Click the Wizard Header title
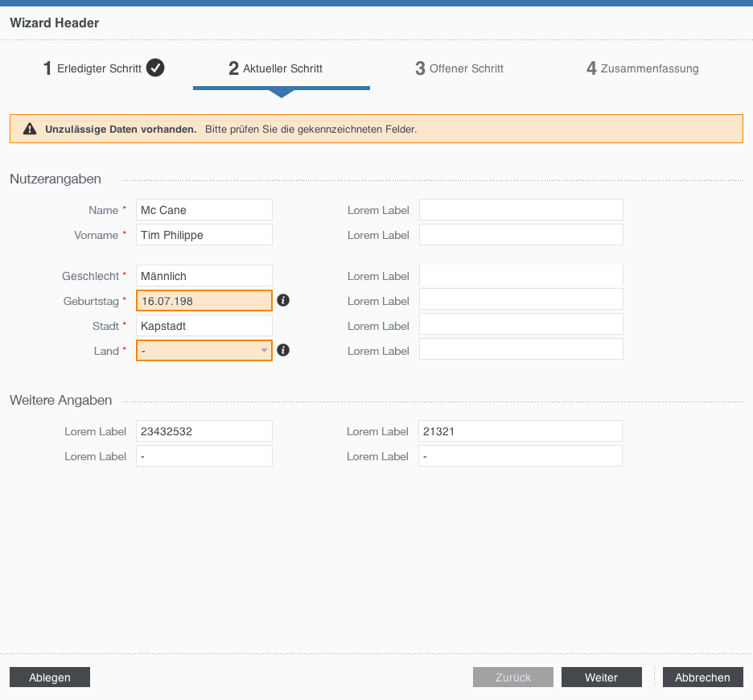Screen dimensions: 753x700 pyautogui.click(x=54, y=23)
